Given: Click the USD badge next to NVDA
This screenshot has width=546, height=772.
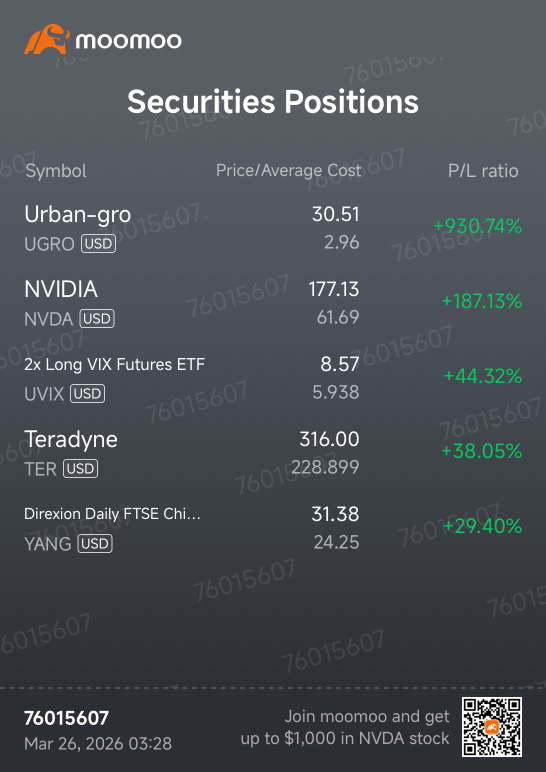Looking at the screenshot, I should (97, 319).
